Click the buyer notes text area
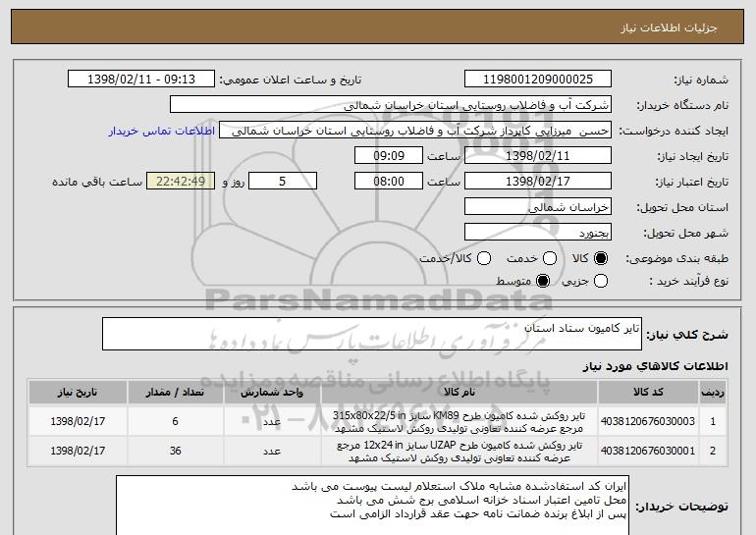The width and height of the screenshot is (756, 535). pyautogui.click(x=372, y=506)
